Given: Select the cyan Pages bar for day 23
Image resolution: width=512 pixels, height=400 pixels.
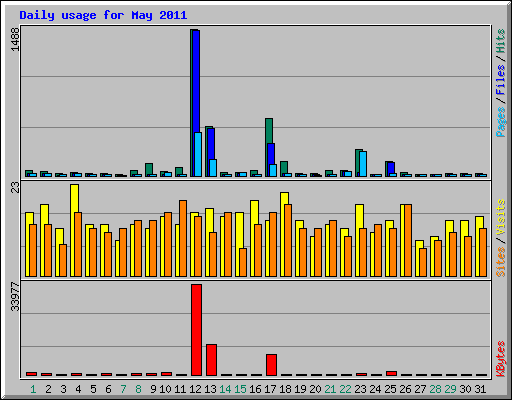Looking at the screenshot, I should tap(363, 164).
